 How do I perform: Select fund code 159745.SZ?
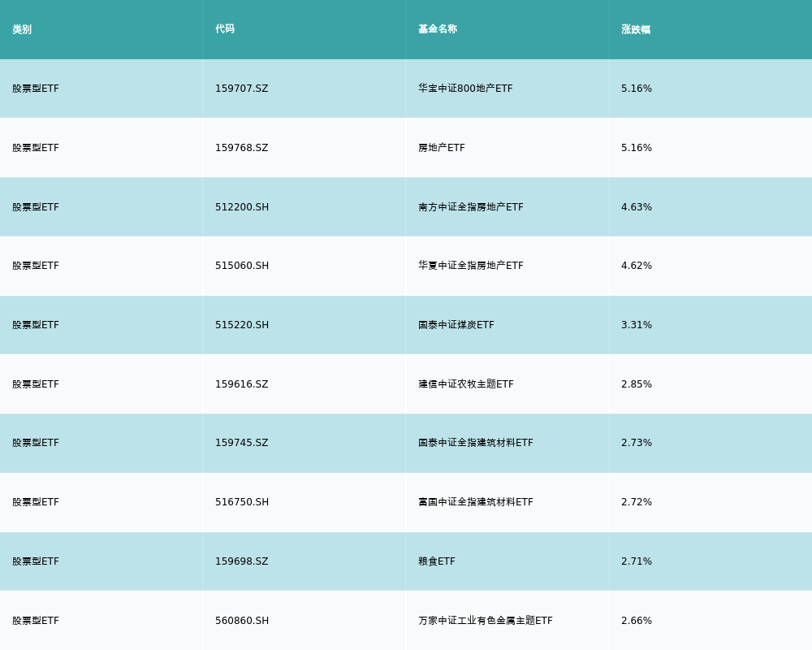pos(241,443)
